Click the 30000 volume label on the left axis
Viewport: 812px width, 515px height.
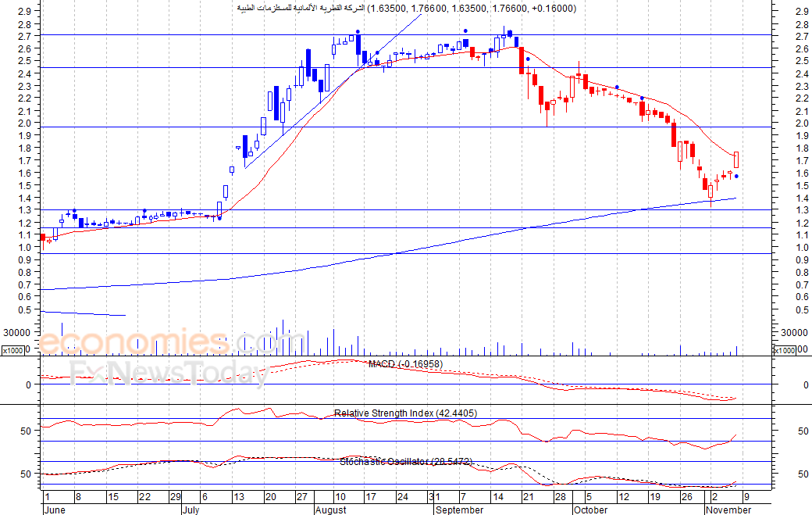[16, 333]
